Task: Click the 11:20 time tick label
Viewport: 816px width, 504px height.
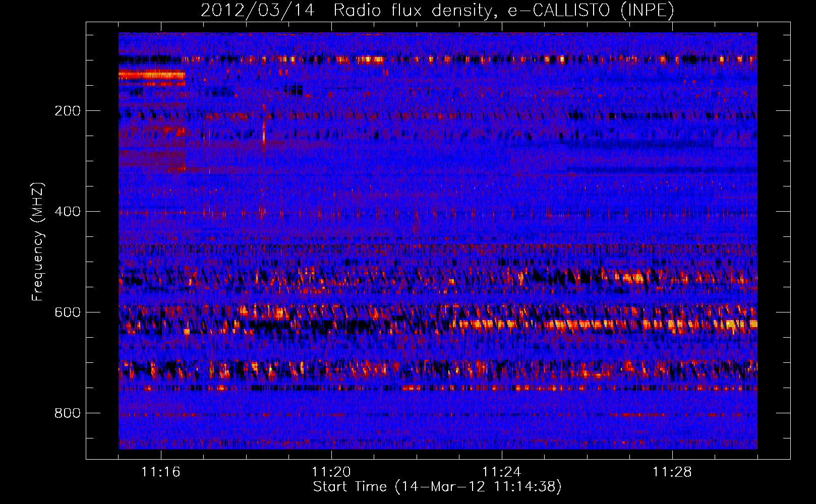Action: [331, 472]
